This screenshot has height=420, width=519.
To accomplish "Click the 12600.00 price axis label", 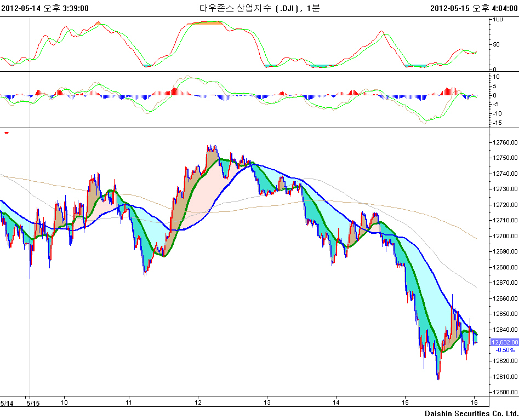I will [505, 392].
